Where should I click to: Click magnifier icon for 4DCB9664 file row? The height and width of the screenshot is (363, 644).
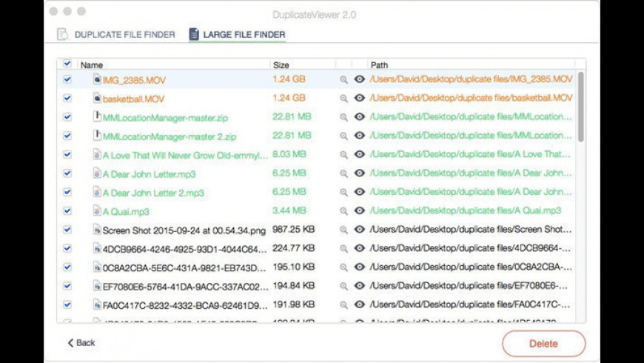click(343, 248)
